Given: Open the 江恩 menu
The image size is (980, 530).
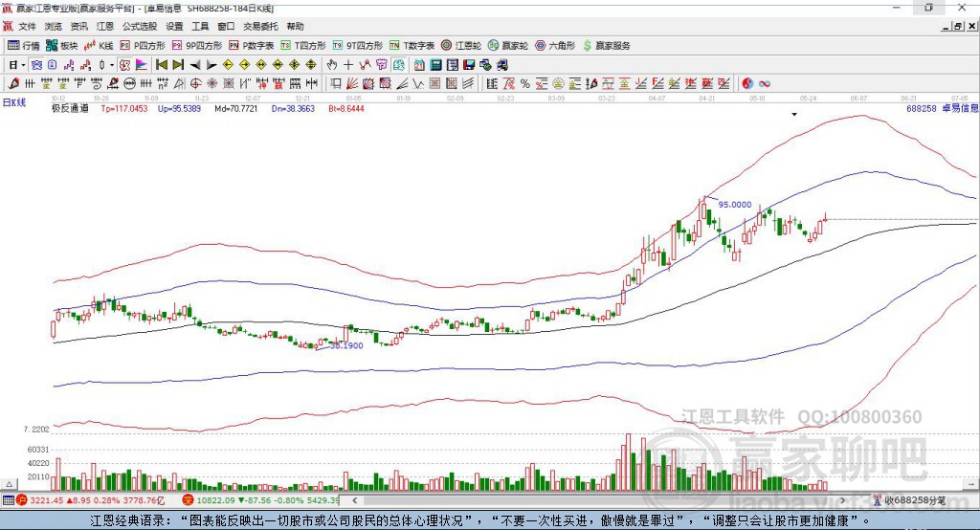Looking at the screenshot, I should coord(105,26).
